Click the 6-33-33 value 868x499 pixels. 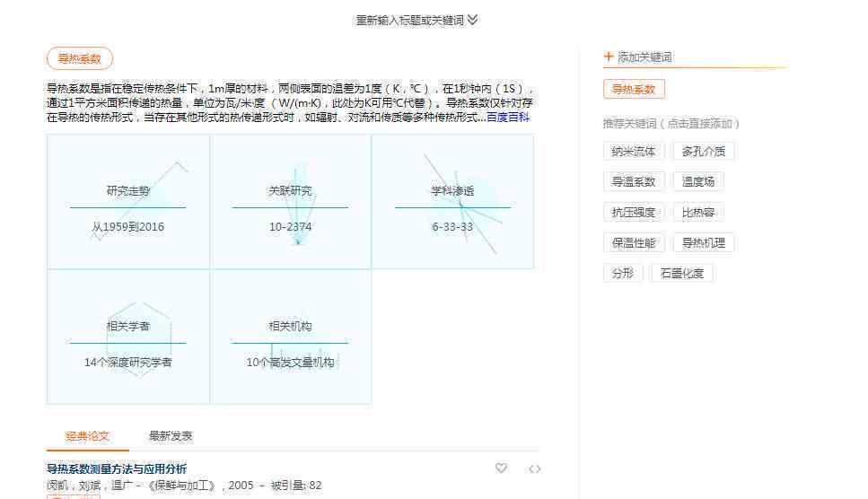(452, 227)
